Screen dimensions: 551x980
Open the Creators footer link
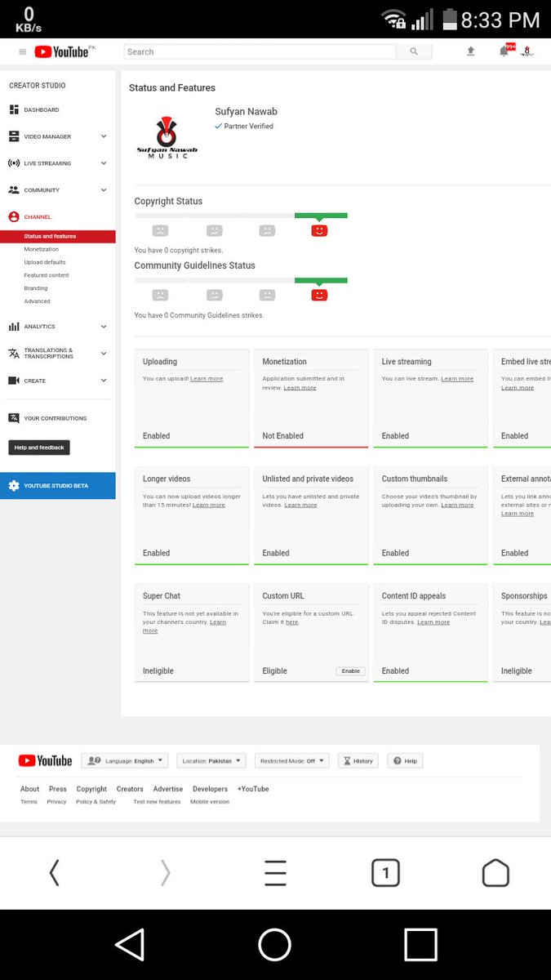130,789
